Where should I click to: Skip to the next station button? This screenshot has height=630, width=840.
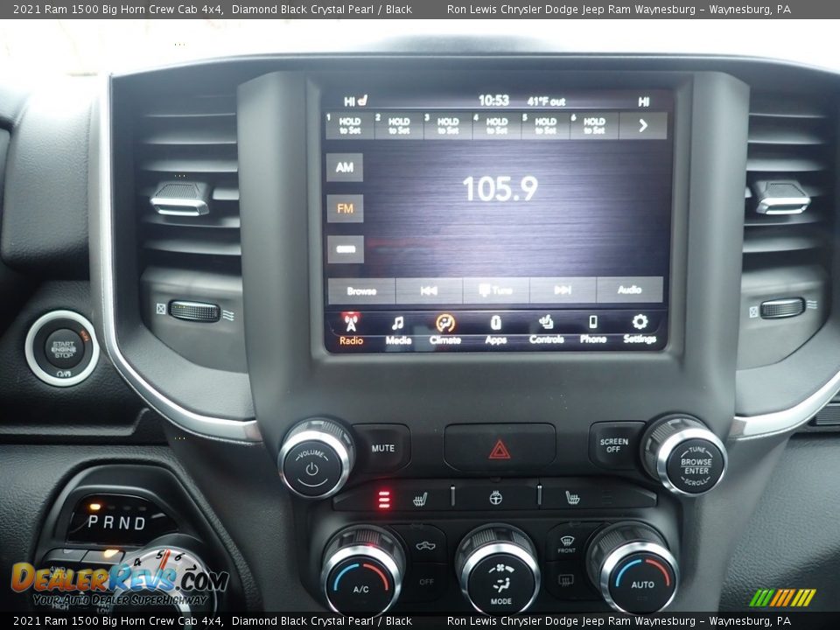pyautogui.click(x=563, y=290)
